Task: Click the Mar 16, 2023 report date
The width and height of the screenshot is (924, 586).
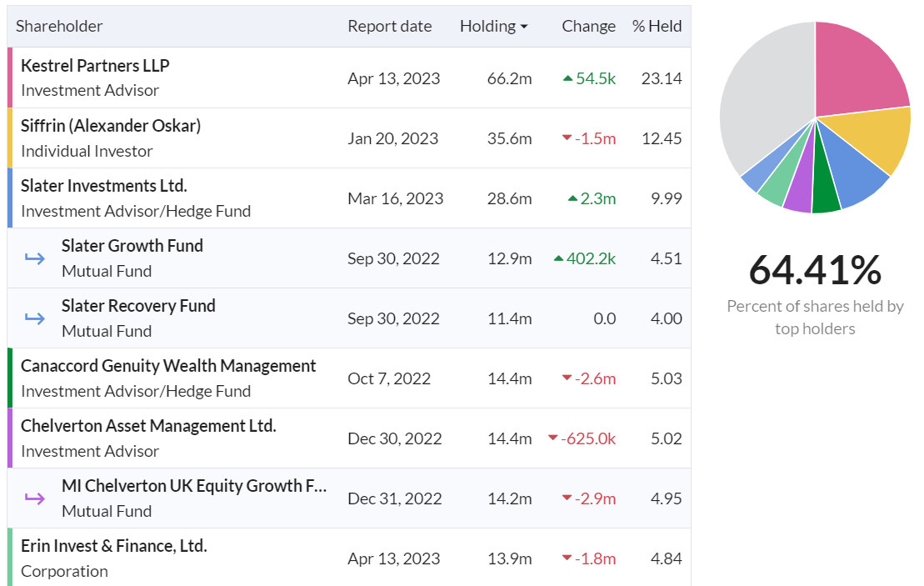Action: click(396, 198)
